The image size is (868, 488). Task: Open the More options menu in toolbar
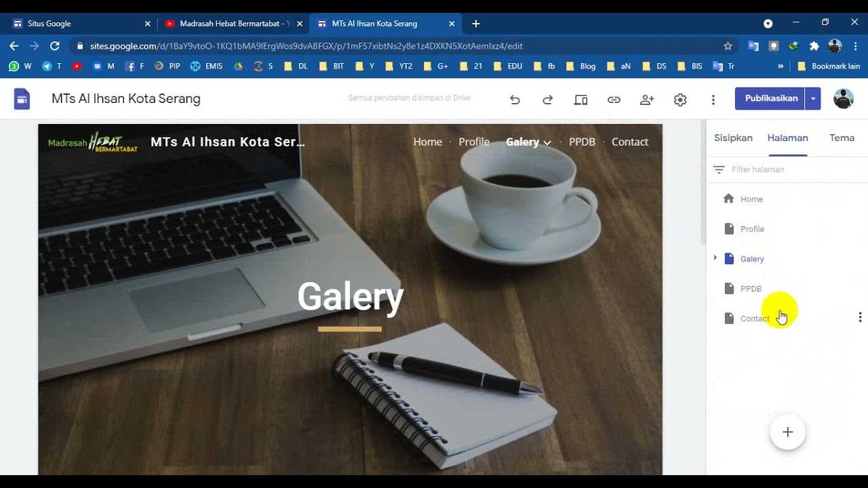pos(713,100)
